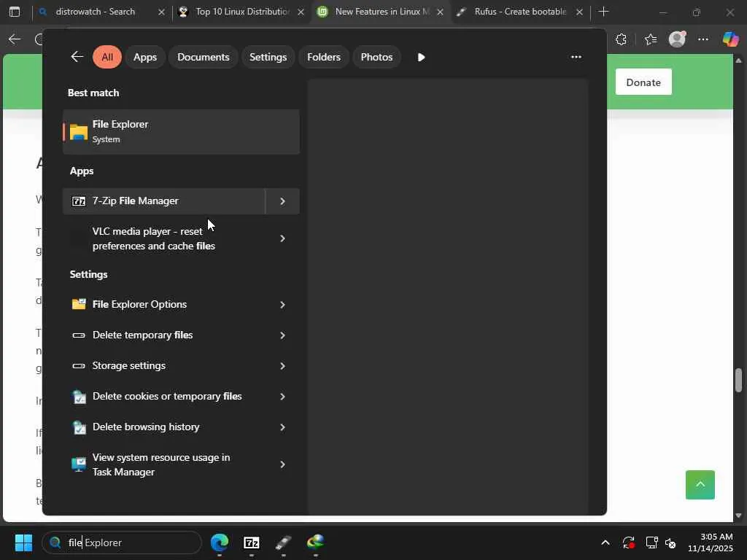Expand Storage settings chevron

coord(282,366)
